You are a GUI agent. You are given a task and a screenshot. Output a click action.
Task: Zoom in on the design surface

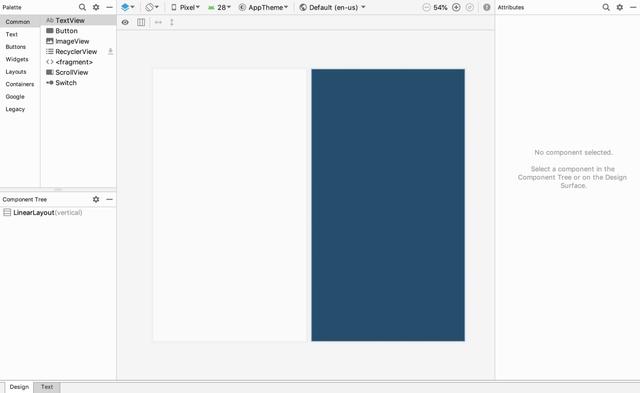click(456, 7)
